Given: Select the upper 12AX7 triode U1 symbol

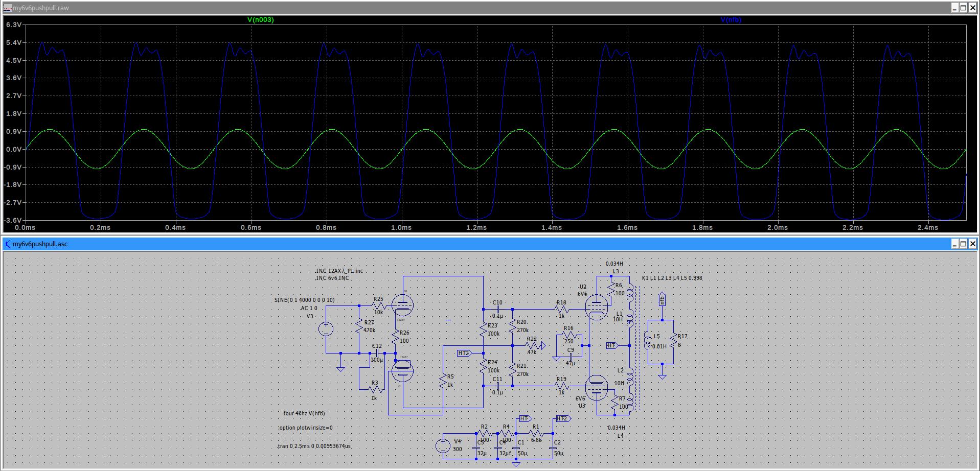Looking at the screenshot, I should pyautogui.click(x=403, y=305).
